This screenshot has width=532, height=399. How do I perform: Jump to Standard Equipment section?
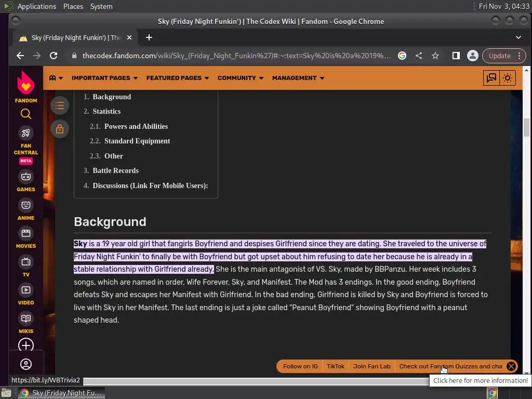137,141
